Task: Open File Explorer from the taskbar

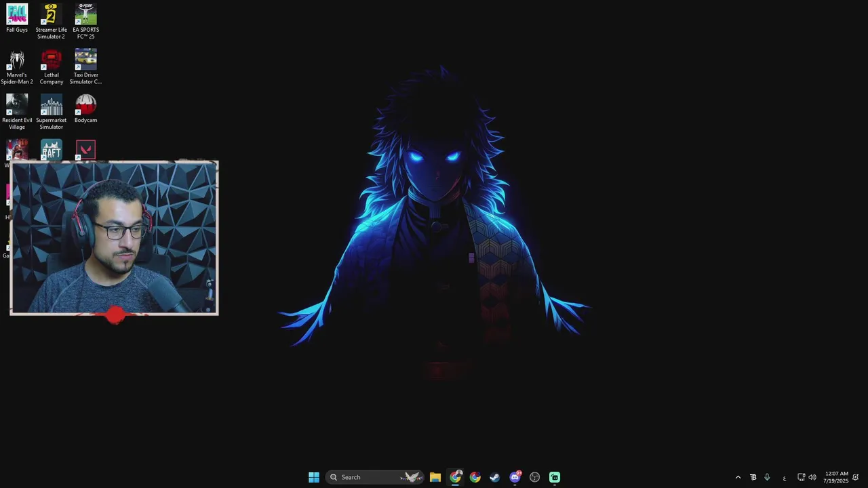Action: click(x=435, y=477)
